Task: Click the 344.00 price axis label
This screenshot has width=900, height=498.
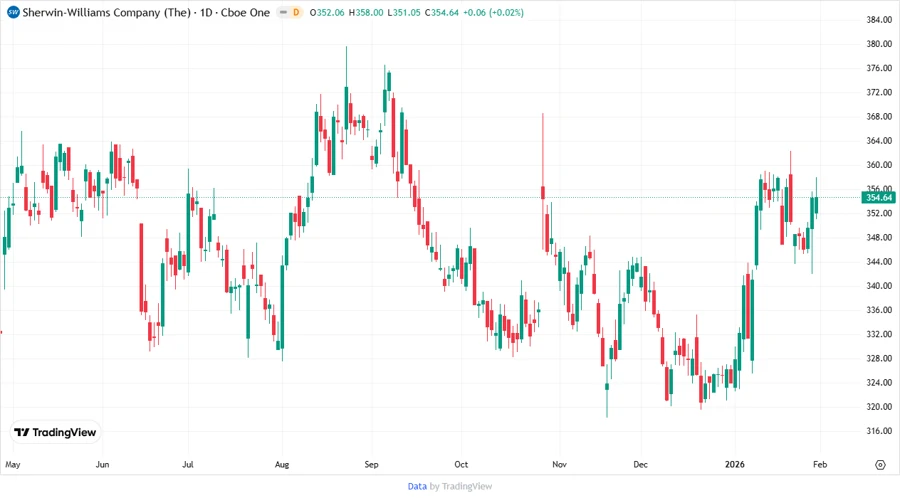Action: coord(879,261)
